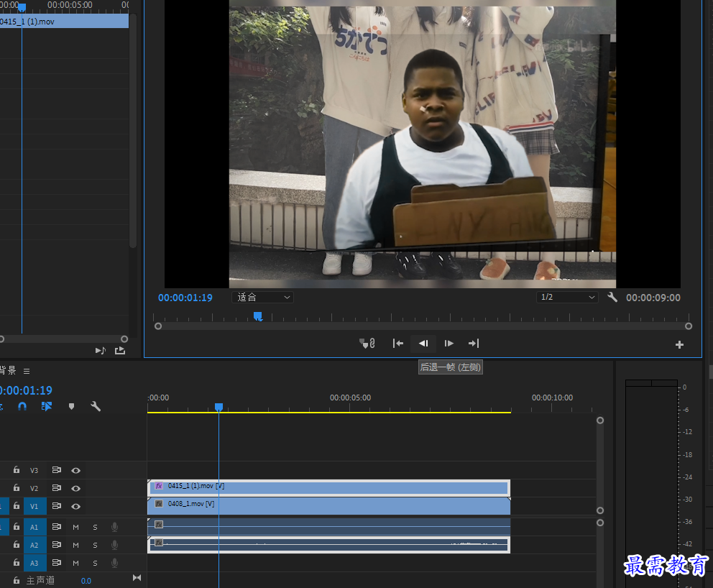This screenshot has width=713, height=588.
Task: Toggle sync lock on V3
Action: (56, 470)
